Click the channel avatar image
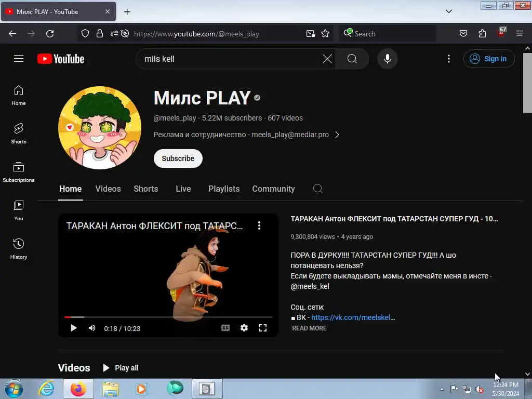 click(100, 128)
